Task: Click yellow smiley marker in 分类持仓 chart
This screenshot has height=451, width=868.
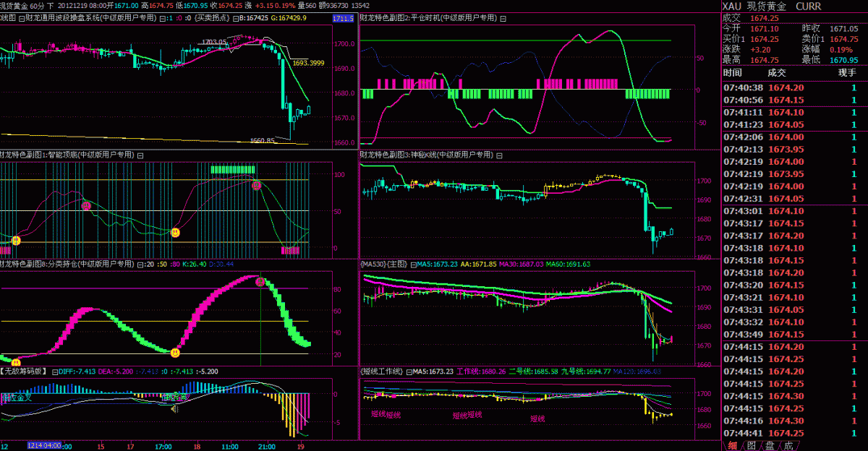Action: [174, 353]
